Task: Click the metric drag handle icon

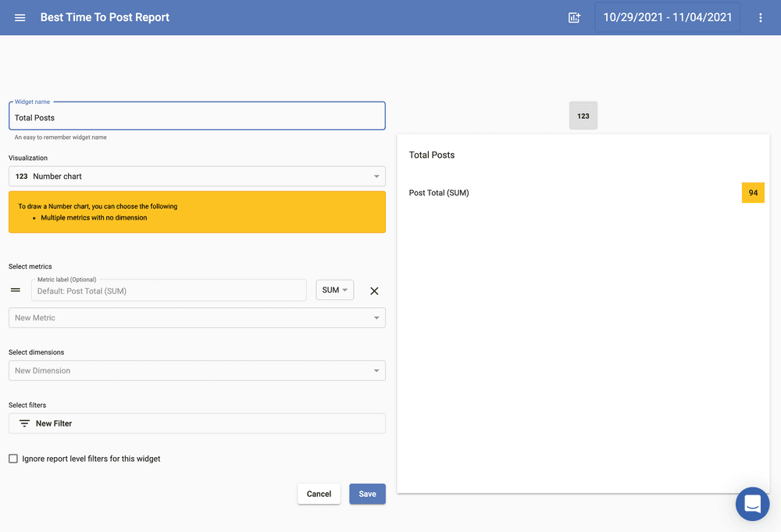Action: tap(15, 291)
